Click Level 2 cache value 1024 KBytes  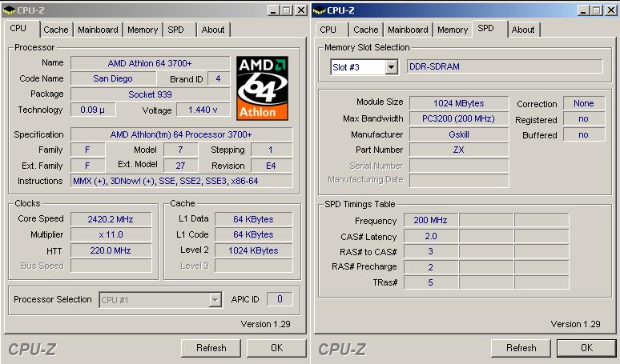253,250
